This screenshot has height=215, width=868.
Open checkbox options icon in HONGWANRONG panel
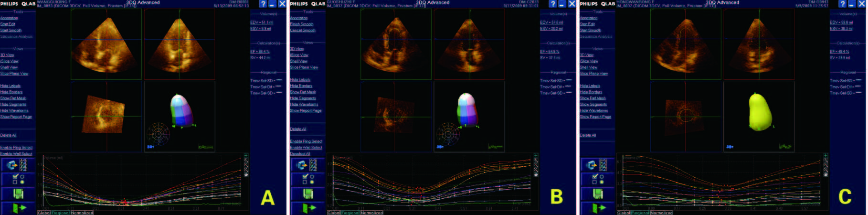coord(597,179)
